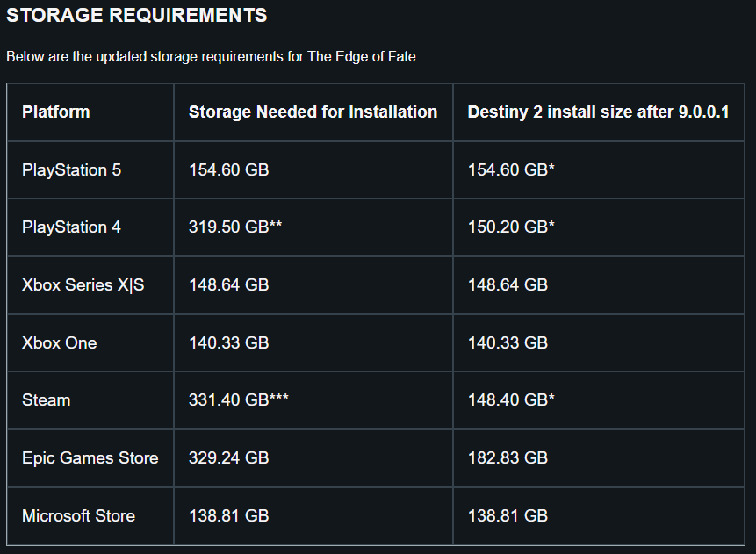Click the Storage Needed for Installation header
The image size is (756, 554).
313,112
